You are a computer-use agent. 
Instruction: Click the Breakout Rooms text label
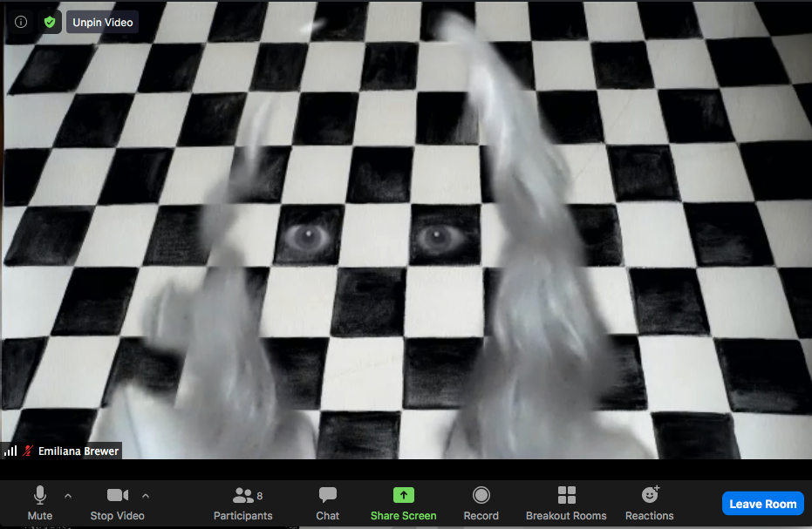coord(566,516)
